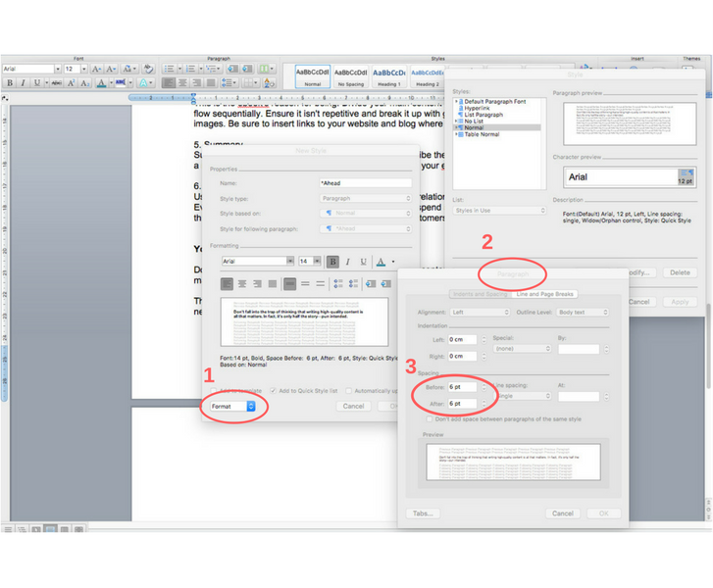Check 'Add to template' in New Style
The image size is (713, 588).
213,390
